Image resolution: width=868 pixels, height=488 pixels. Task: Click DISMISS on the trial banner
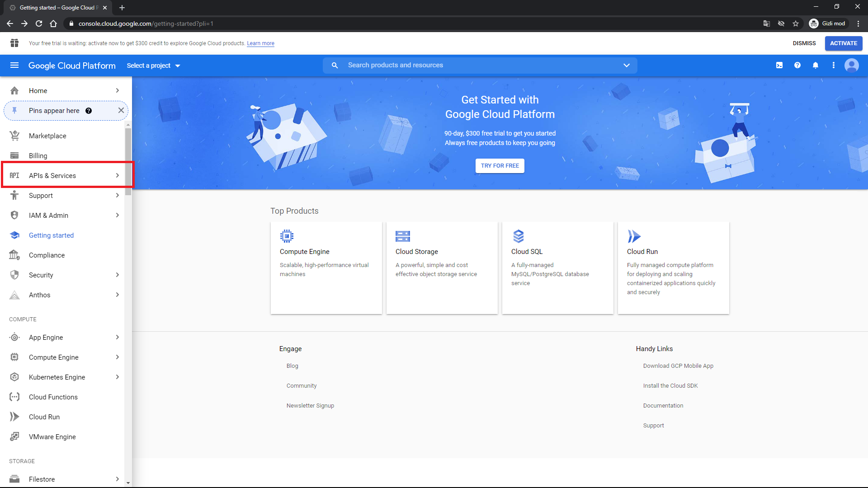(x=804, y=43)
